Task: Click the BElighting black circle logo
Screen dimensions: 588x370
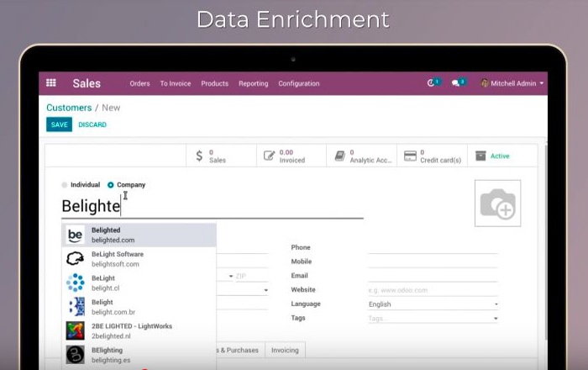Action: 75,355
